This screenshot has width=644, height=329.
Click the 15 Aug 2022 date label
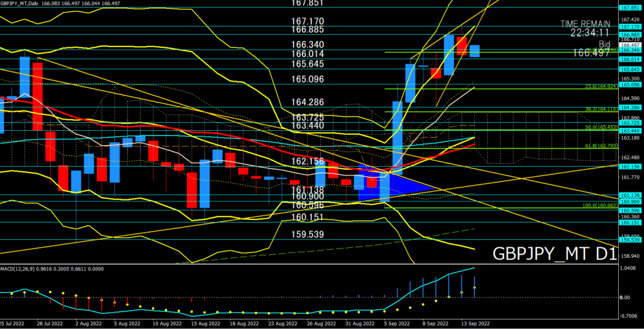tap(206, 324)
